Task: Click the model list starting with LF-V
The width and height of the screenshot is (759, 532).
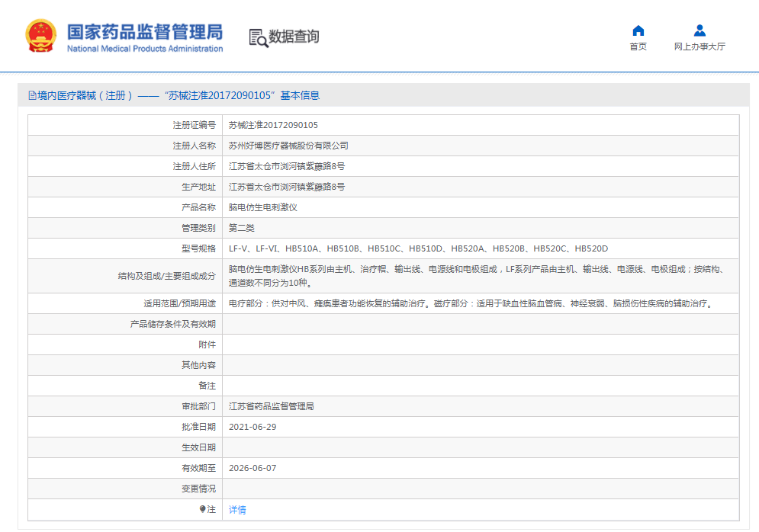Action: (x=418, y=248)
